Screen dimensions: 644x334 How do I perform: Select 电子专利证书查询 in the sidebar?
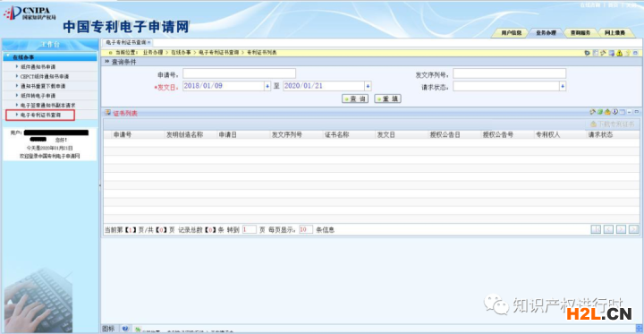(40, 116)
